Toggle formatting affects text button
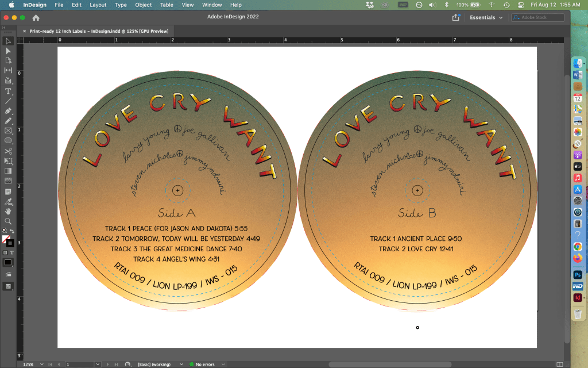Image resolution: width=588 pixels, height=368 pixels. [x=12, y=252]
